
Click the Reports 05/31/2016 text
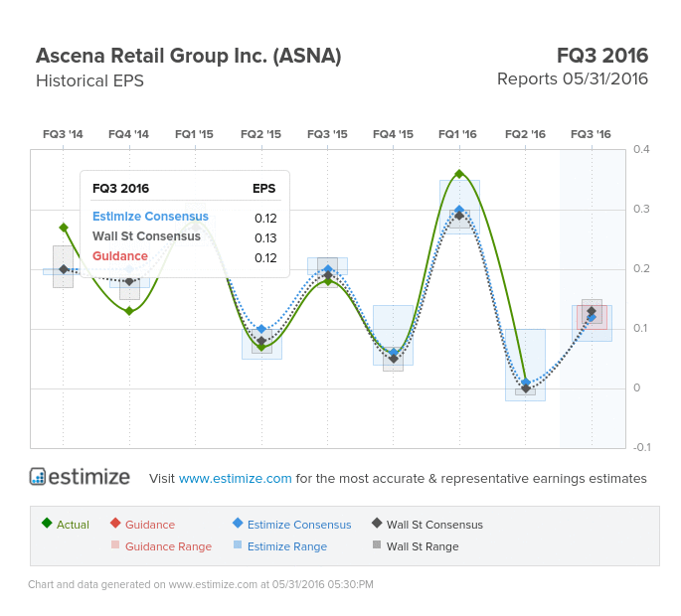(573, 79)
